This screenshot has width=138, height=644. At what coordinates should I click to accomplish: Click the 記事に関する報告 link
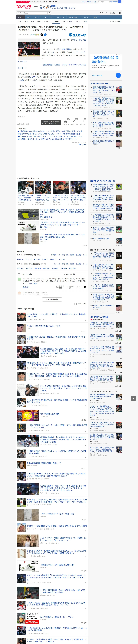pos(24,124)
